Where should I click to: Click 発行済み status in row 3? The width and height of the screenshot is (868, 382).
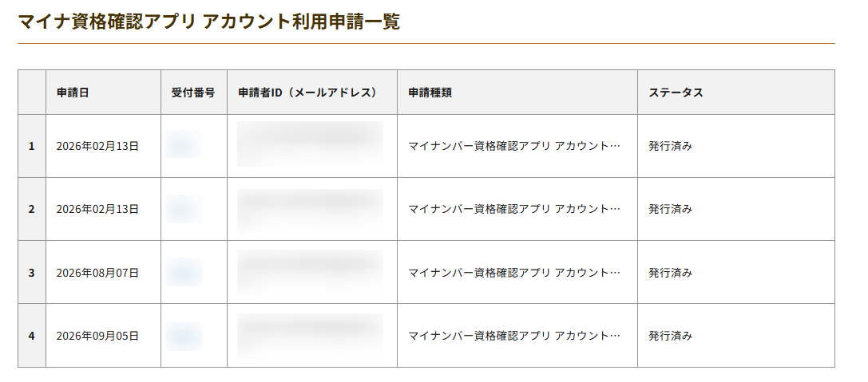click(671, 273)
